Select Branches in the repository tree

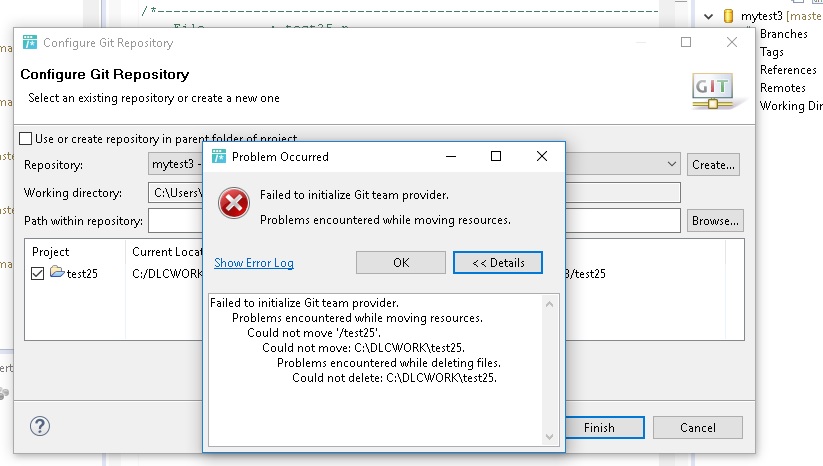click(783, 34)
